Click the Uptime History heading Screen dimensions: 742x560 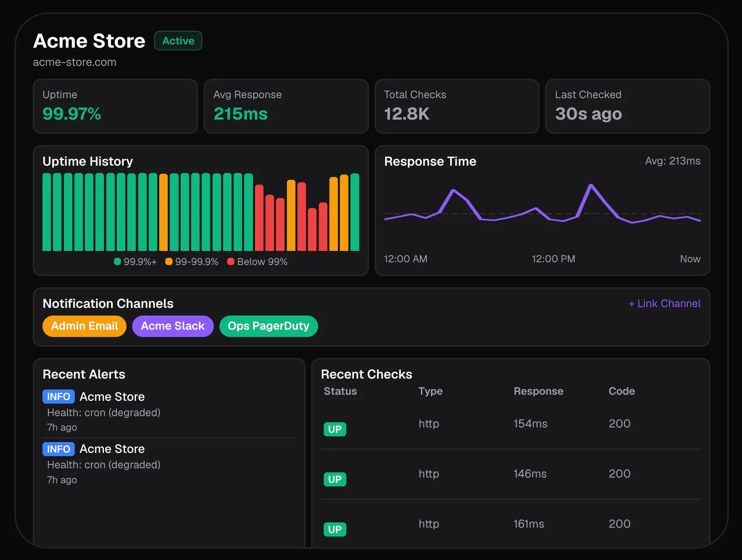click(x=88, y=161)
